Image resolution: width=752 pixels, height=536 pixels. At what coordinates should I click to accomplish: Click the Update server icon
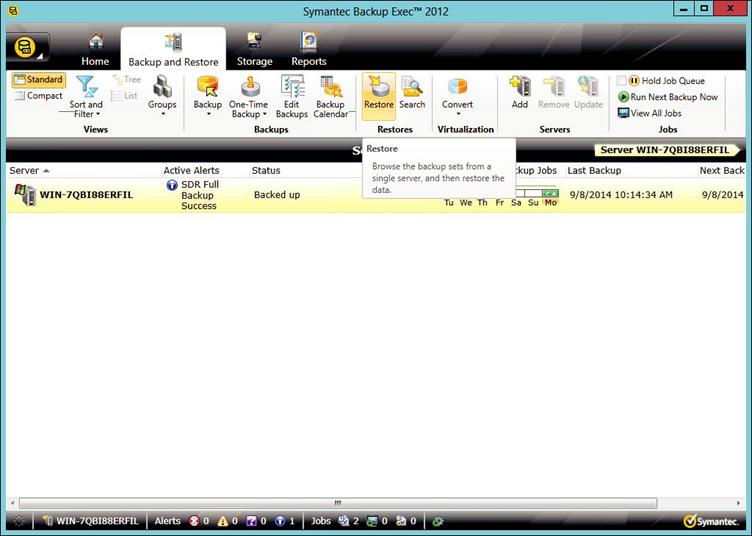point(588,93)
